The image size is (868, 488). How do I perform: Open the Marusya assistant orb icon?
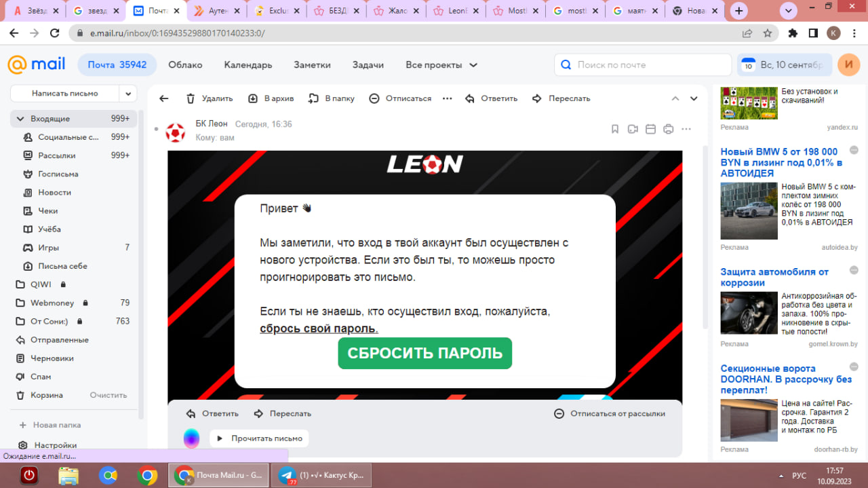click(192, 438)
